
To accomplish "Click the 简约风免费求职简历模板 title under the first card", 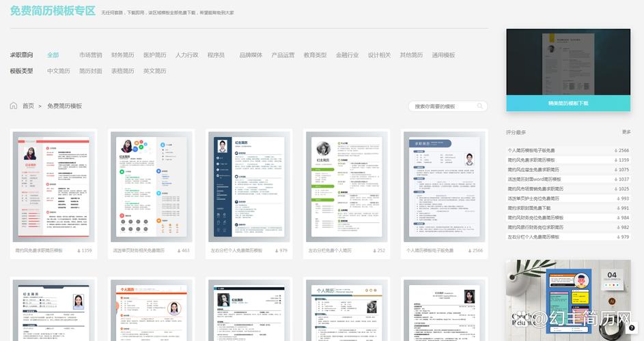I will pyautogui.click(x=39, y=250).
